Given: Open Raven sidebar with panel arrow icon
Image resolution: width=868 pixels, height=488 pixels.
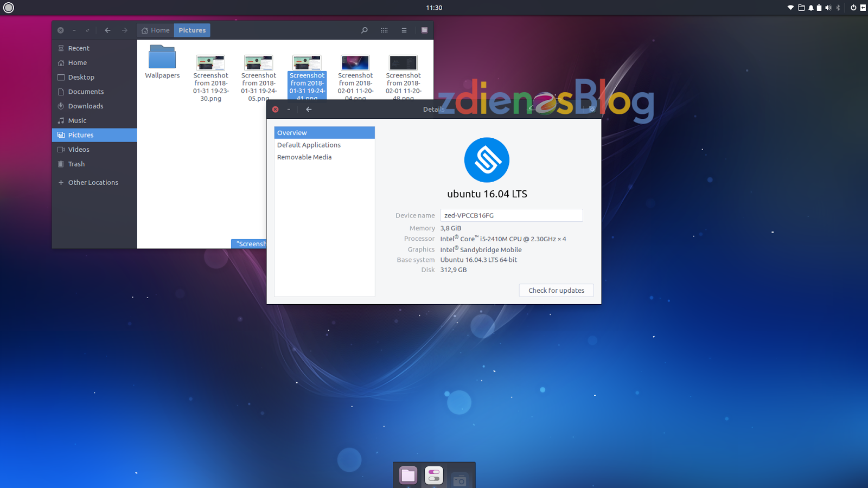Looking at the screenshot, I should click(x=863, y=8).
